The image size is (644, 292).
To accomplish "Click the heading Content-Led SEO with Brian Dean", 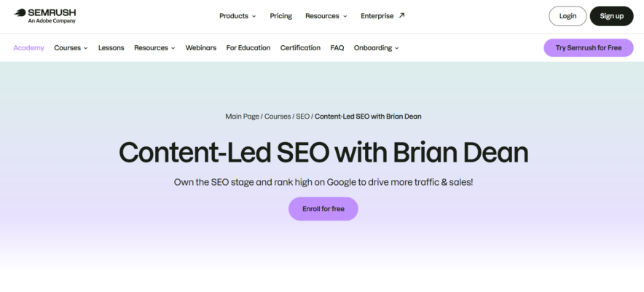I will coord(323,152).
